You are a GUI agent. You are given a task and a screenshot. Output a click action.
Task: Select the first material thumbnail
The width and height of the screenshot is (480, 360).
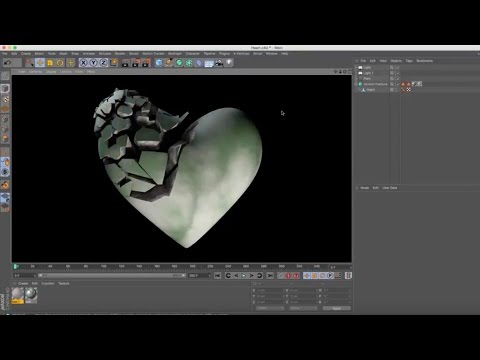coord(18,295)
